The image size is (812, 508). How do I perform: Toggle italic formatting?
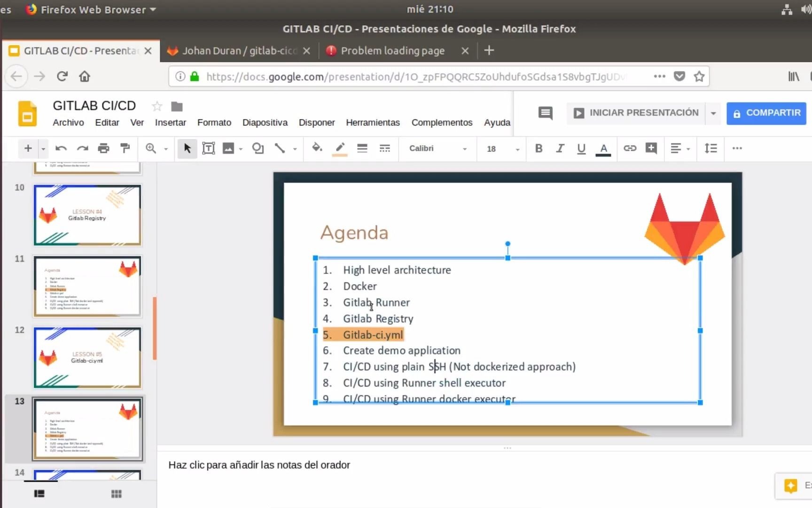click(560, 149)
